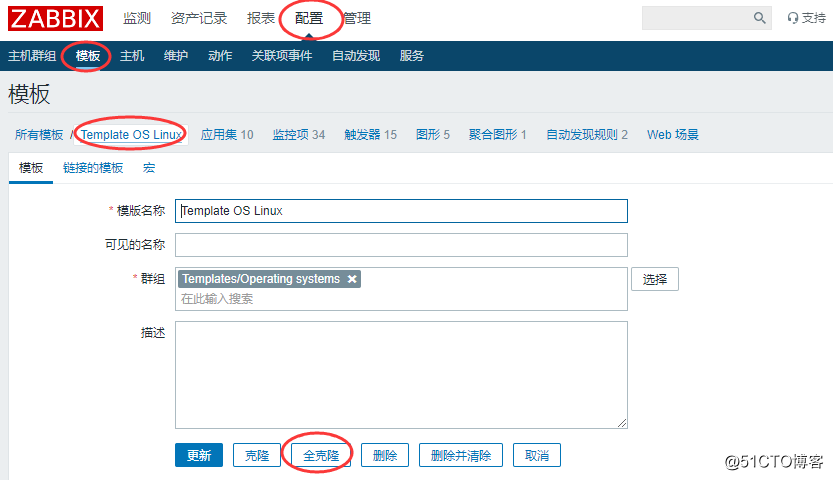Image resolution: width=833 pixels, height=480 pixels.
Task: Remove the Templates/Operating systems group tag
Action: [x=352, y=279]
